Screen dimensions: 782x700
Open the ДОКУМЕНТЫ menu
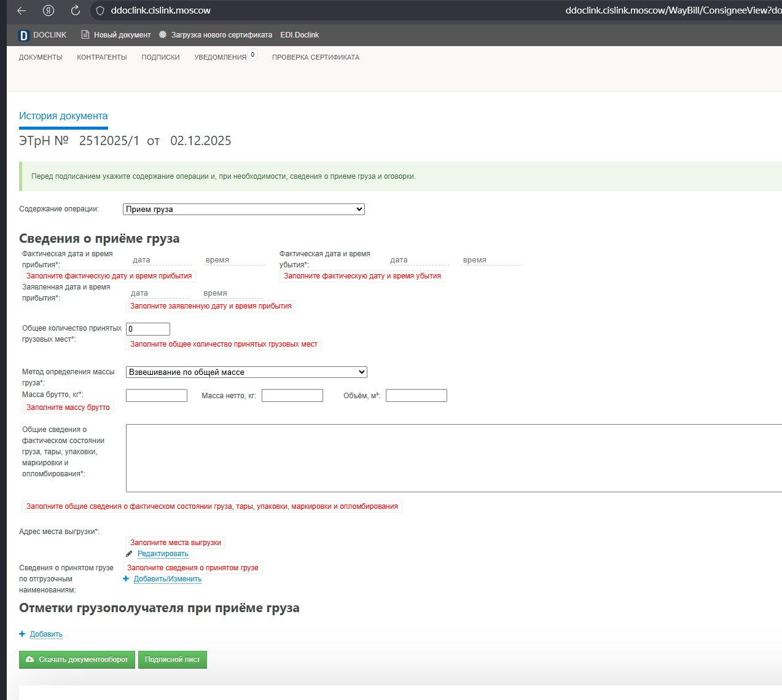pos(41,57)
